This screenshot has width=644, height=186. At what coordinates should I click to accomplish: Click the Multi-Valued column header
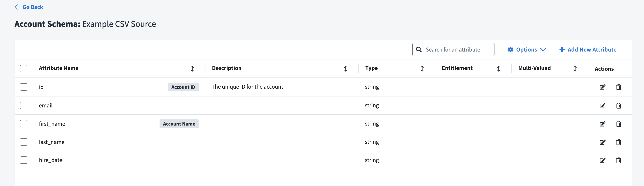pos(534,68)
